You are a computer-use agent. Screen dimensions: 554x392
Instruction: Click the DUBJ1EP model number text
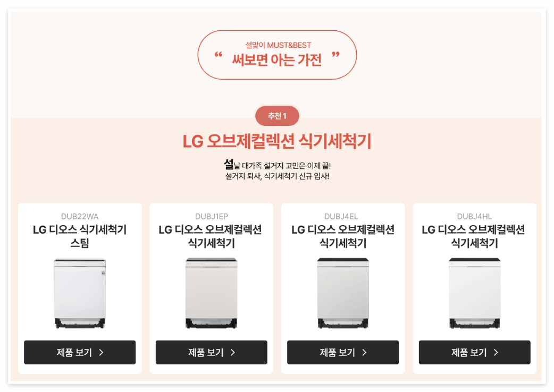(x=211, y=216)
